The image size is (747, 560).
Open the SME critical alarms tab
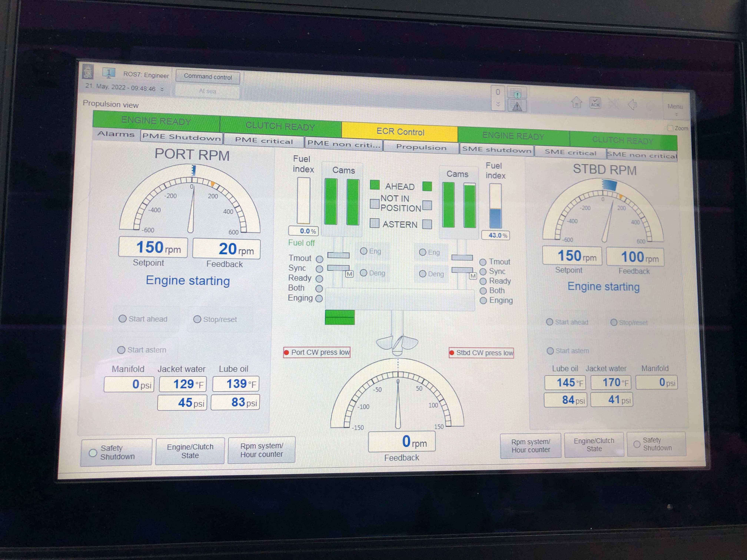(x=570, y=153)
